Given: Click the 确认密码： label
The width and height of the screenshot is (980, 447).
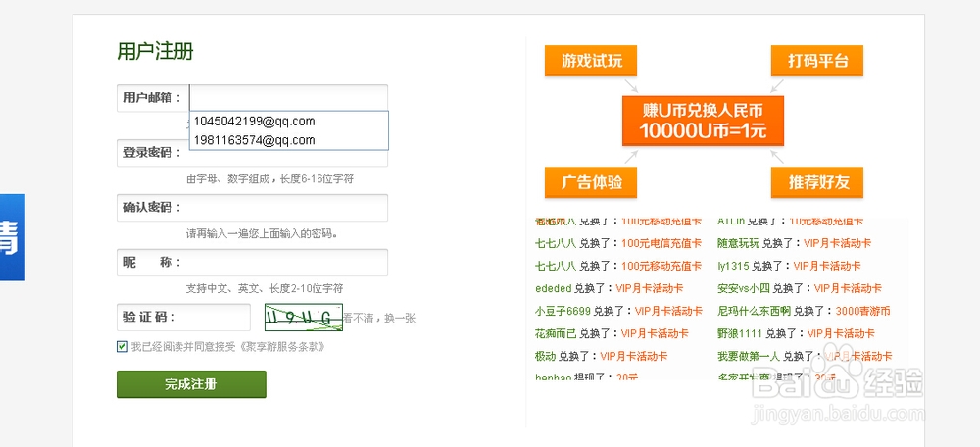Looking at the screenshot, I should click(x=153, y=208).
